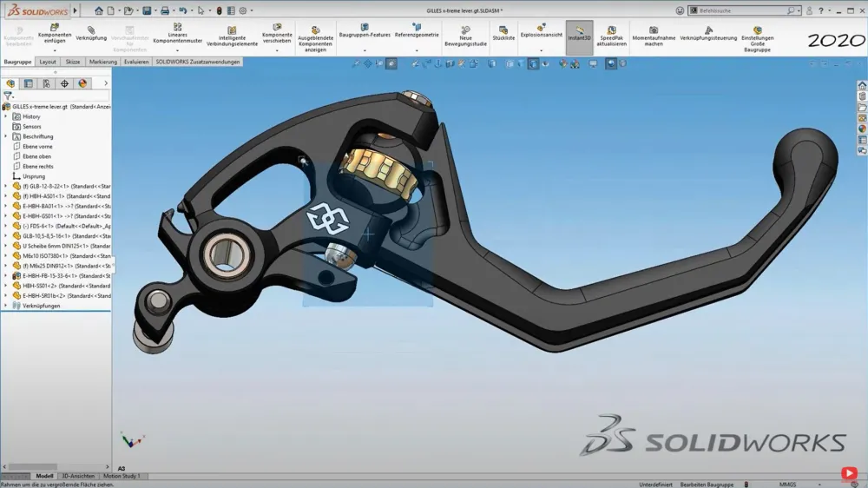868x488 pixels.
Task: Create a new document with the New icon
Action: tap(111, 10)
